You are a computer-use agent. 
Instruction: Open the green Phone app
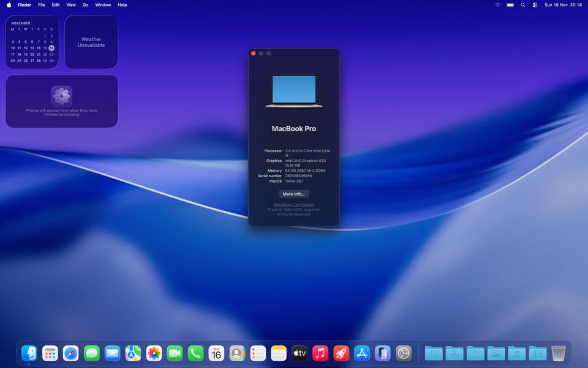coord(195,353)
